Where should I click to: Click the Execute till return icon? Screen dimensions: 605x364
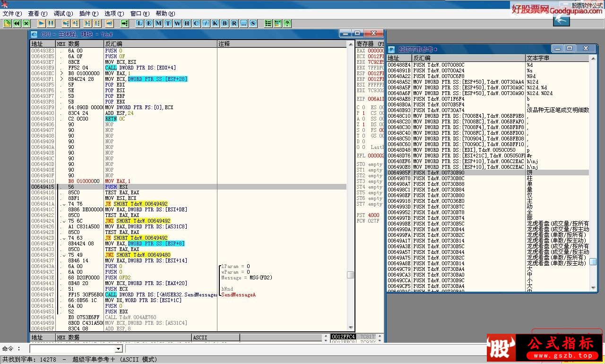tap(109, 23)
